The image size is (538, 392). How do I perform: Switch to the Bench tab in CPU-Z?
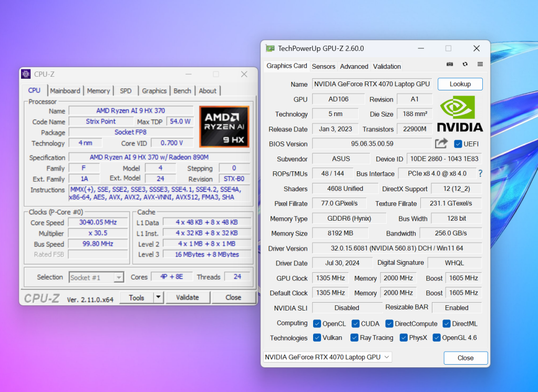(182, 91)
